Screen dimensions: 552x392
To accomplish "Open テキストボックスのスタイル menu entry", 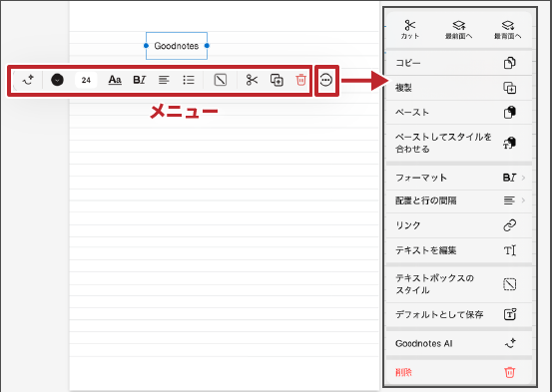I will 459,284.
